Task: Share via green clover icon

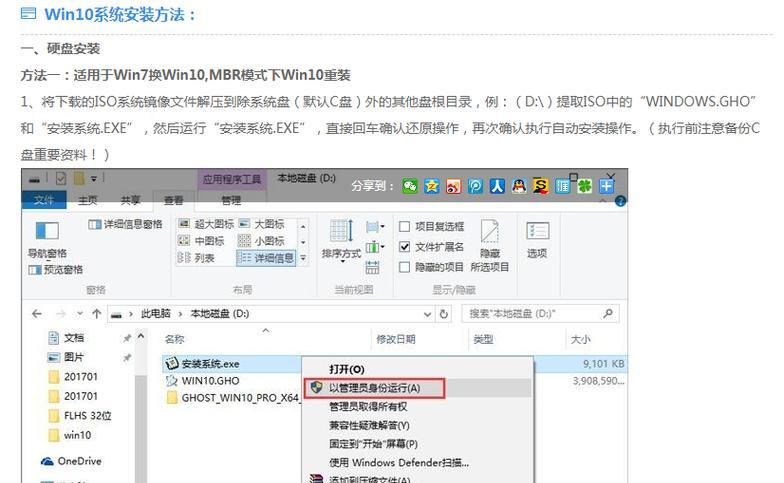Action: click(584, 186)
